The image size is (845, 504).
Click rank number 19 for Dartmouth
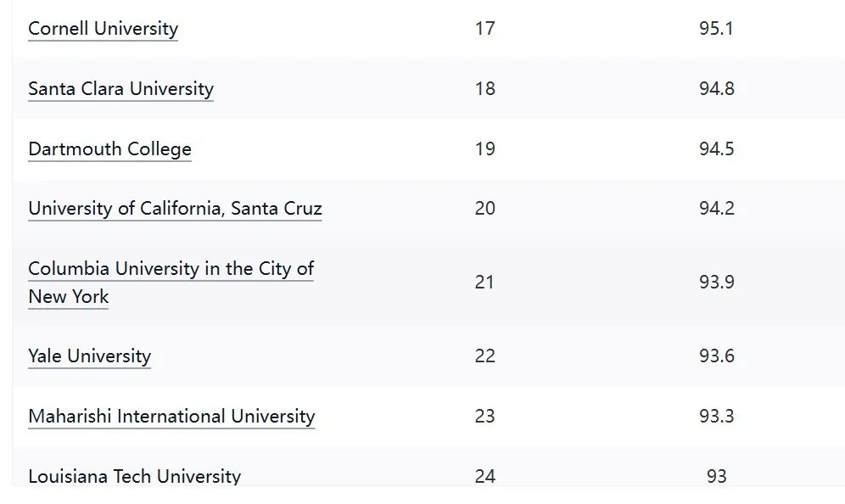(484, 149)
